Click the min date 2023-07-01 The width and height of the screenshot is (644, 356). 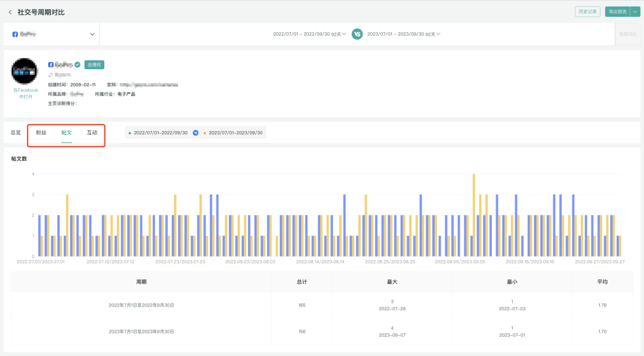[512, 335]
